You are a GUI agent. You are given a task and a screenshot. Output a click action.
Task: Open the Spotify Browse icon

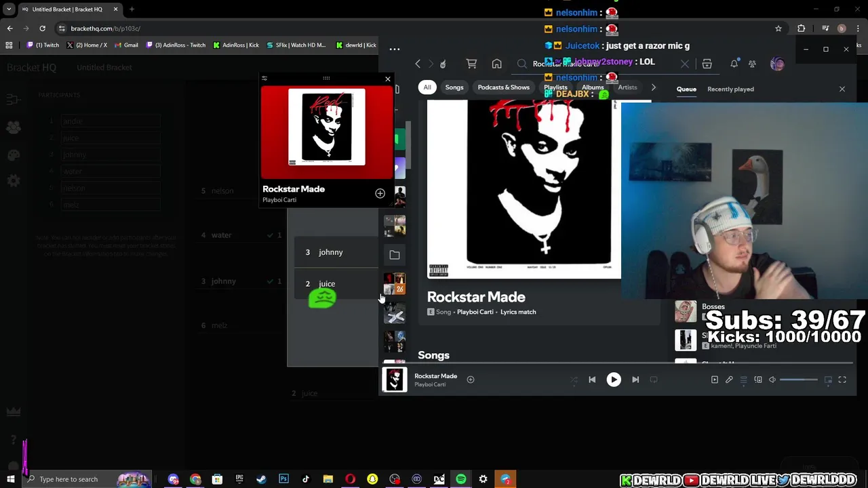pos(707,64)
